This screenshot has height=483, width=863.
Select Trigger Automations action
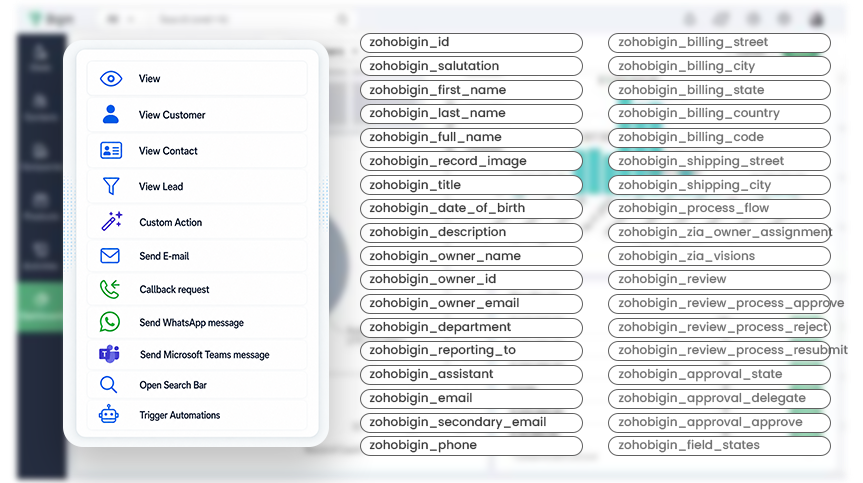coord(196,414)
